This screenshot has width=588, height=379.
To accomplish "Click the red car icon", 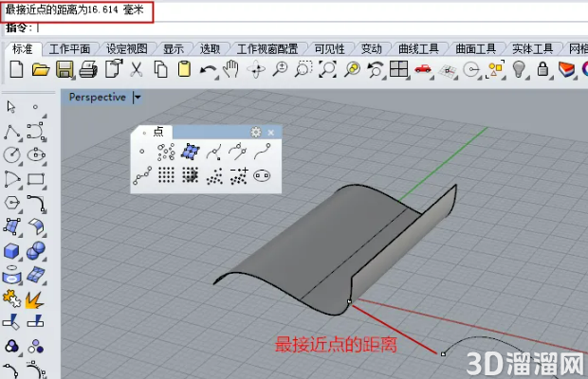I will coord(423,69).
